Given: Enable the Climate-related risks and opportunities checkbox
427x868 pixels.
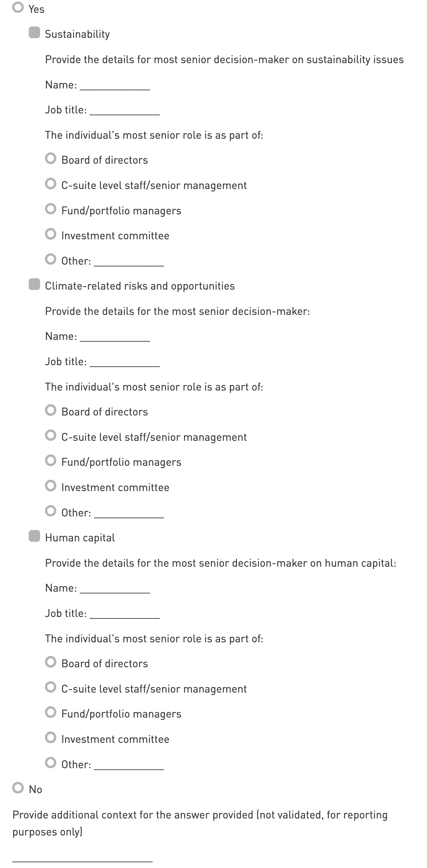Looking at the screenshot, I should click(34, 284).
